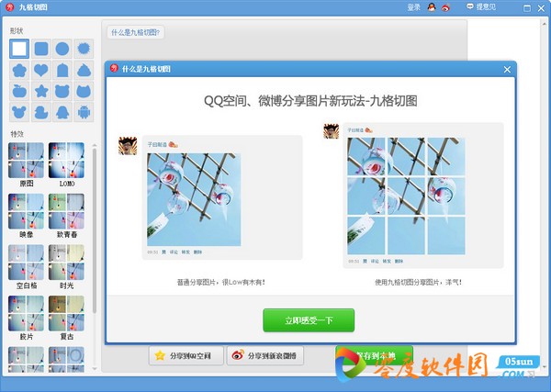551x392 pixels.
Task: Click 分享到新浪微博 button
Action: click(265, 355)
